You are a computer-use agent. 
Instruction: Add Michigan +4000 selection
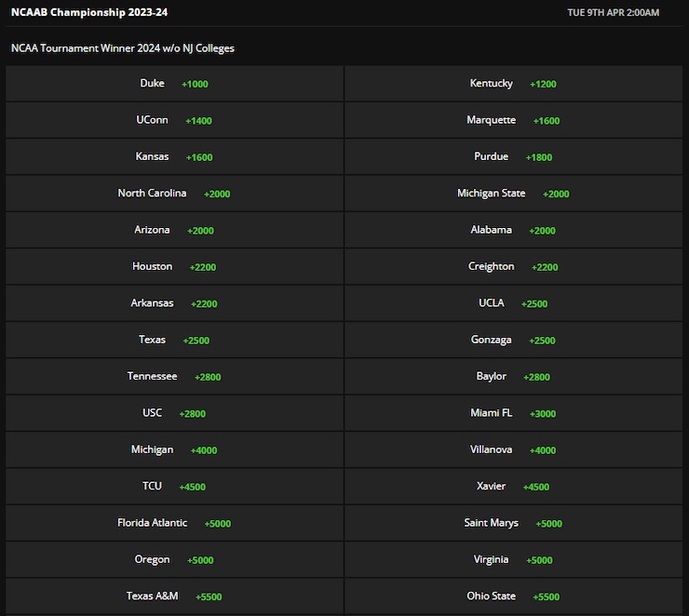click(x=174, y=449)
